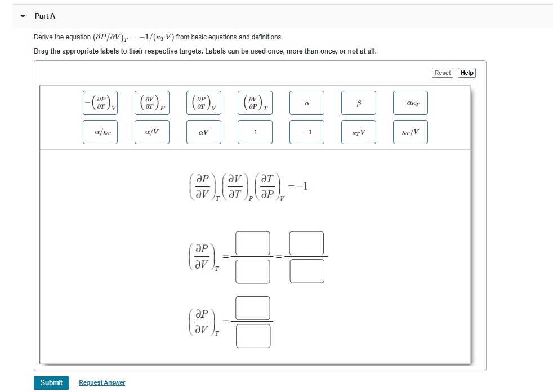Open the Request Answer link
The image size is (553, 392).
point(102,382)
